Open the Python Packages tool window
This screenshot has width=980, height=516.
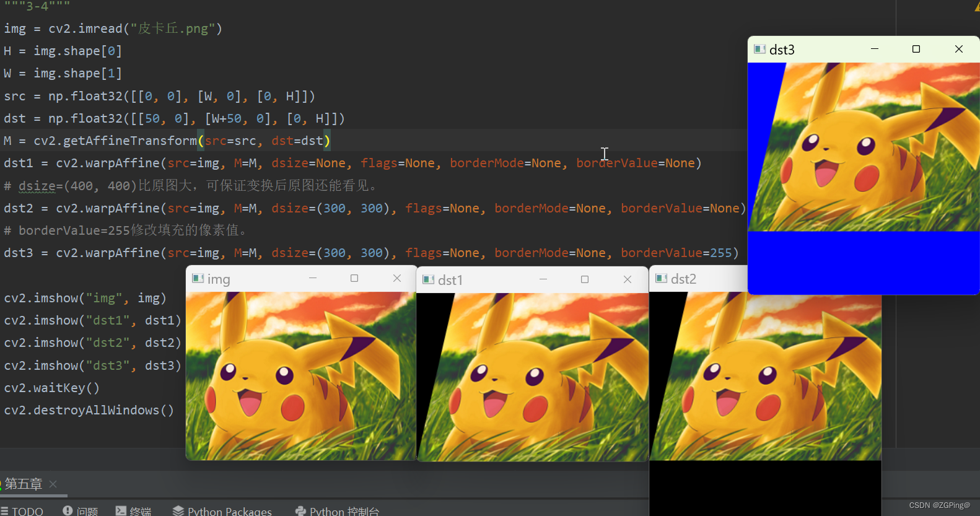tap(222, 511)
